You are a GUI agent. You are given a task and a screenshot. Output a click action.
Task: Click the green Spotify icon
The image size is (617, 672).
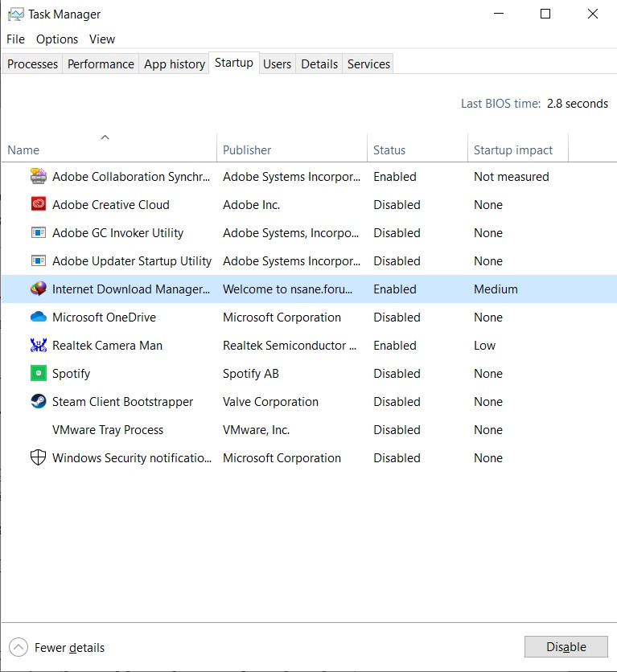pos(38,374)
